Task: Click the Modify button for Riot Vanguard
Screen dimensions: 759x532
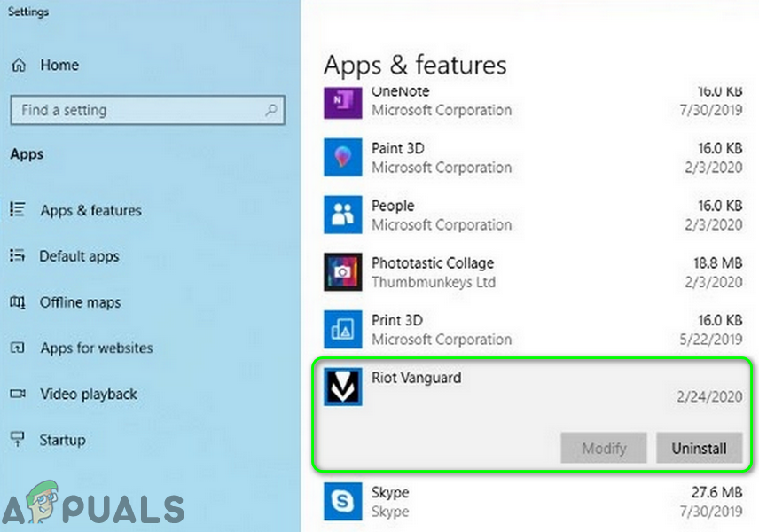Action: [x=604, y=448]
